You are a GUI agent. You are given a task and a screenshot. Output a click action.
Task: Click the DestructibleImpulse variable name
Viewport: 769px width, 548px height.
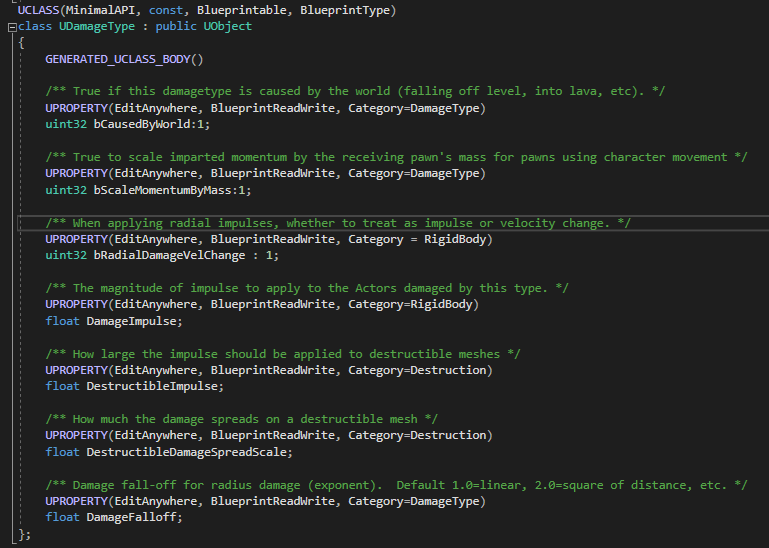point(152,387)
